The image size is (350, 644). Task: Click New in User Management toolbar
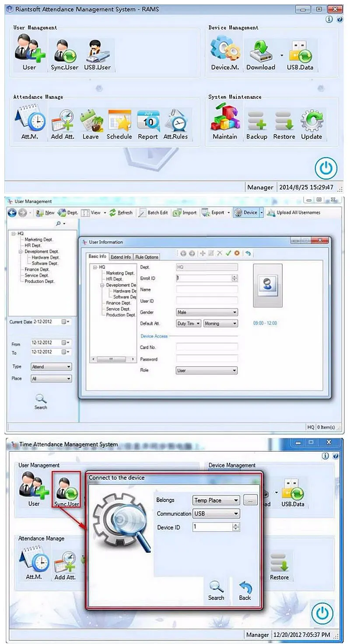(45, 213)
